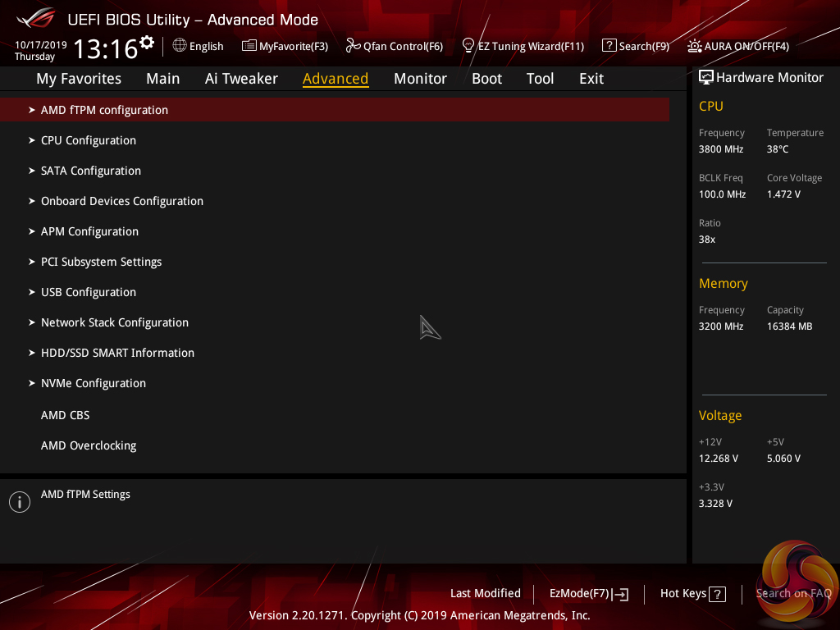Toggle AURA ON/OFF(F4) label

(x=746, y=47)
